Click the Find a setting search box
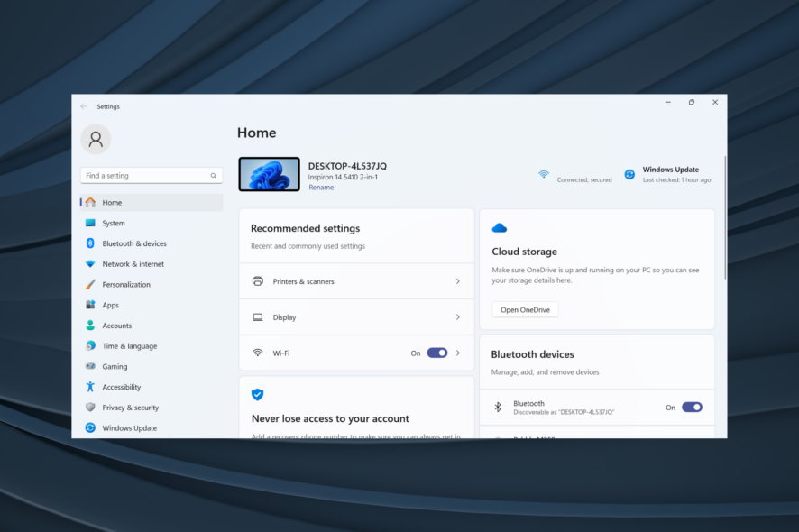 click(x=152, y=176)
